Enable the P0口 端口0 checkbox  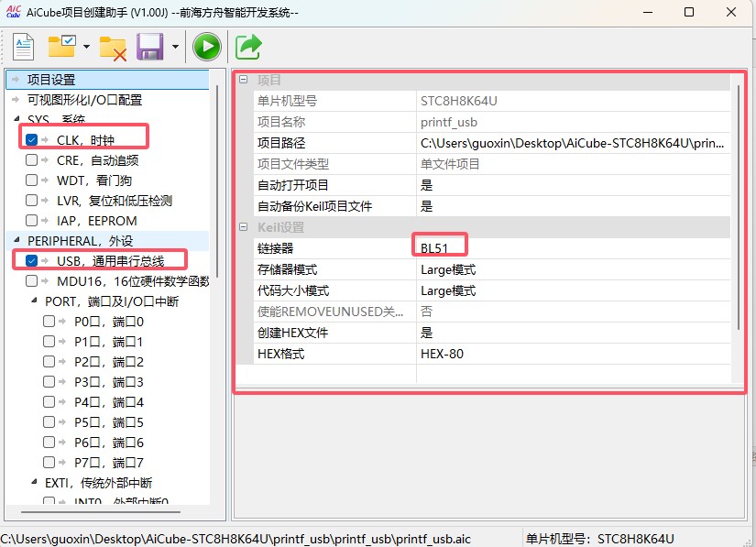(x=49, y=322)
